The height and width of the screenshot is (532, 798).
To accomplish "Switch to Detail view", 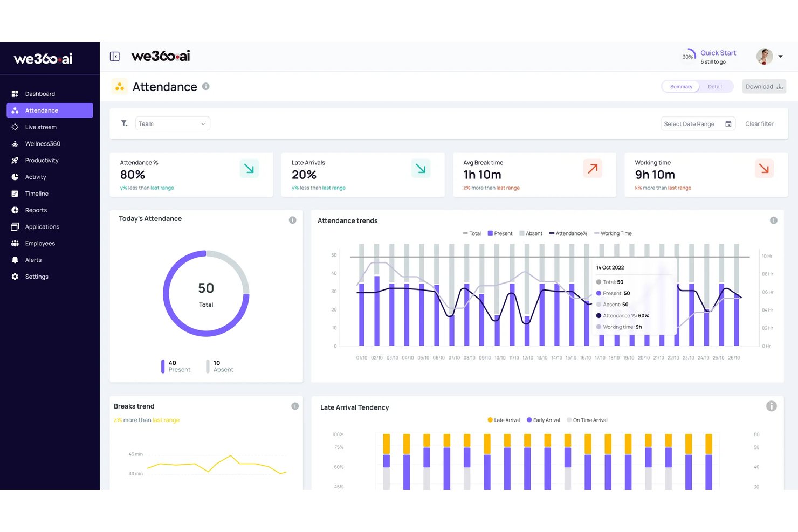I will pos(715,87).
